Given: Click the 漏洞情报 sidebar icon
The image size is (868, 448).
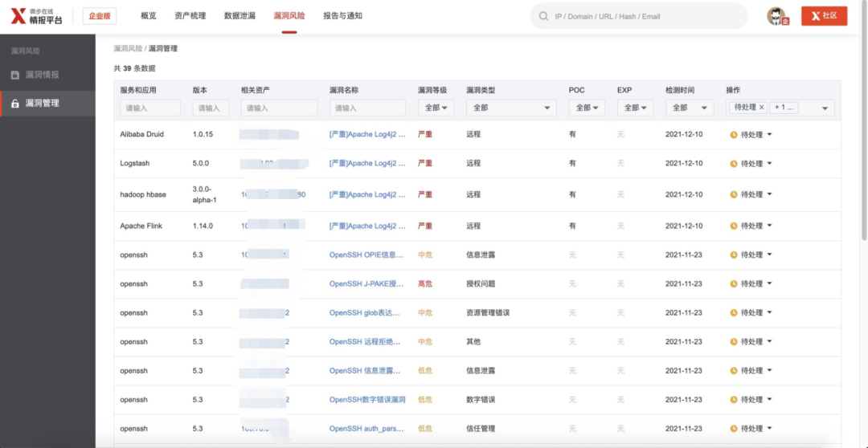Looking at the screenshot, I should click(15, 75).
